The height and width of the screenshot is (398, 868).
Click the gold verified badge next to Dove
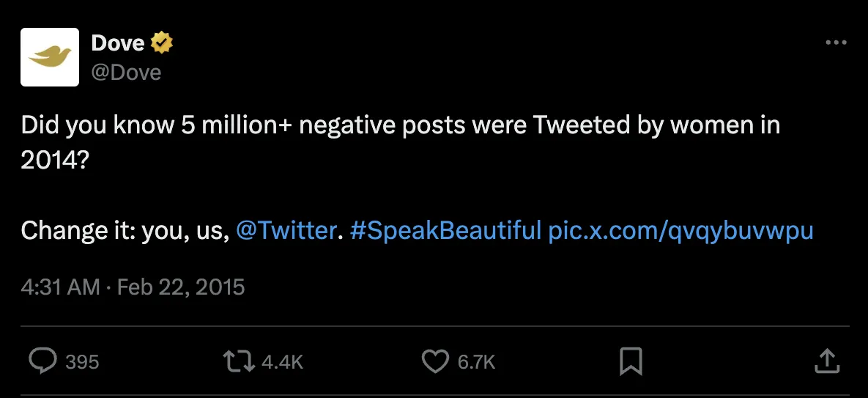162,43
